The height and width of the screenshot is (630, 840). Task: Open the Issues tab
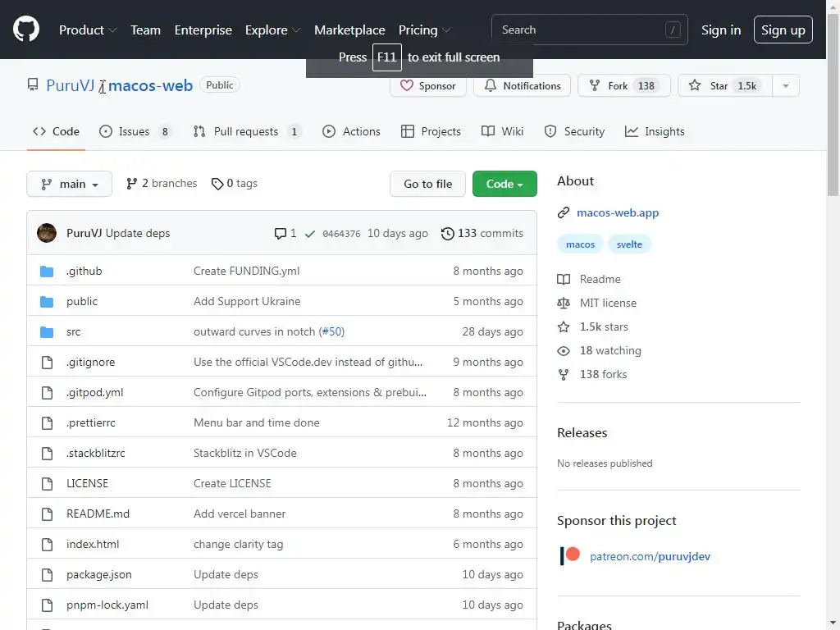pos(135,131)
